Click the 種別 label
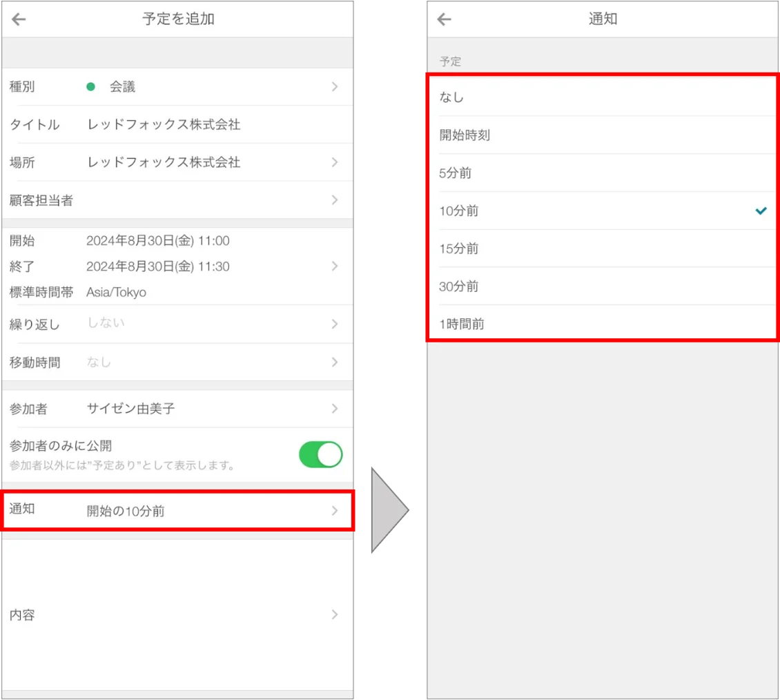780x700 pixels. tap(22, 86)
